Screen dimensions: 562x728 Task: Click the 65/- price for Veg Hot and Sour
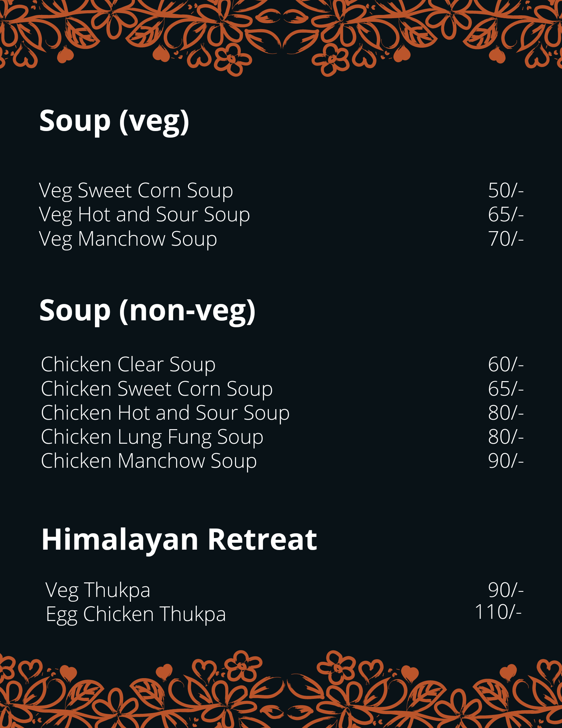click(506, 214)
